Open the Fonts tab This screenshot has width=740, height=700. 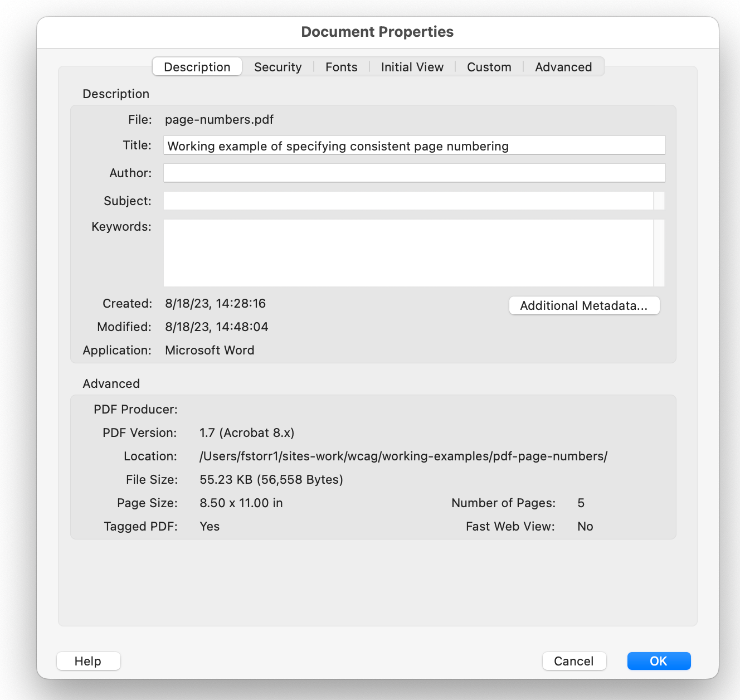(341, 67)
